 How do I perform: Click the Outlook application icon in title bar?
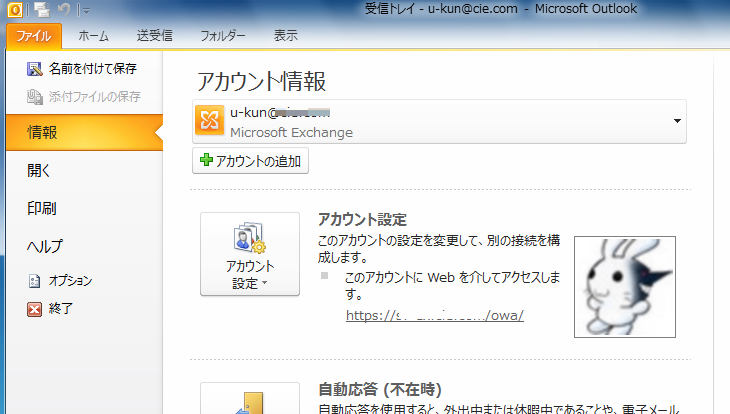click(14, 9)
